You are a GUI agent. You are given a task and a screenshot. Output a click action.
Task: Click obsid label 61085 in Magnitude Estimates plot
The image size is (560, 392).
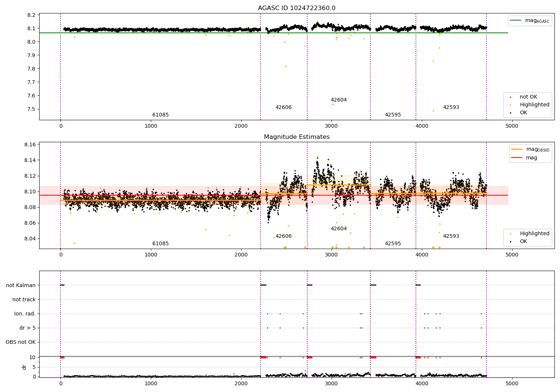pos(161,244)
